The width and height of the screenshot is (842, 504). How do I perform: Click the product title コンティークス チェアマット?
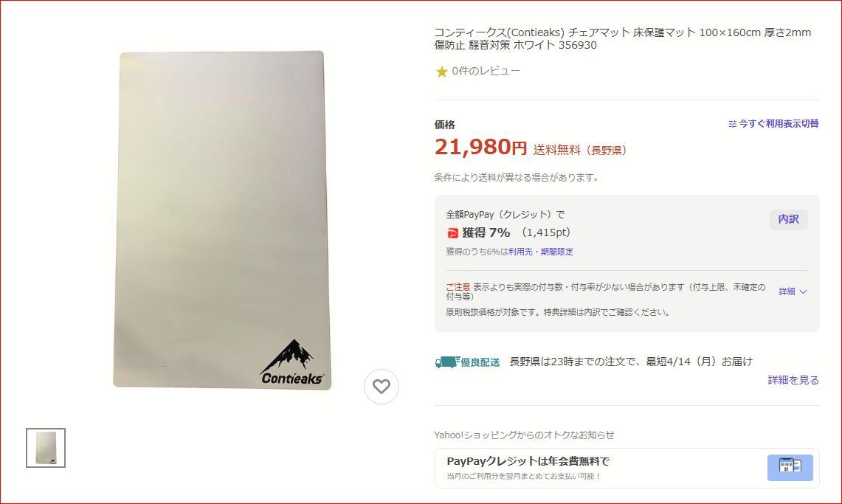point(623,38)
